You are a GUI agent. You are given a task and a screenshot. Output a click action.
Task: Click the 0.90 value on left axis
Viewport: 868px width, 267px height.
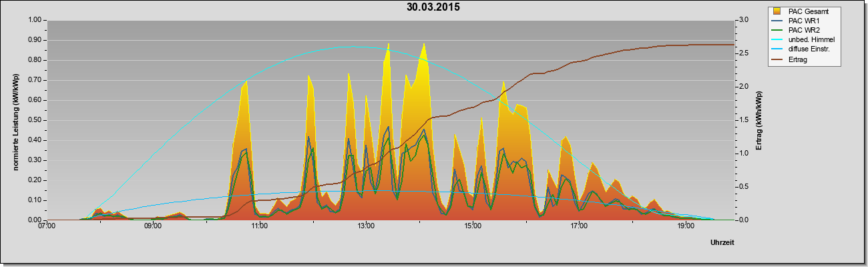tap(35, 40)
